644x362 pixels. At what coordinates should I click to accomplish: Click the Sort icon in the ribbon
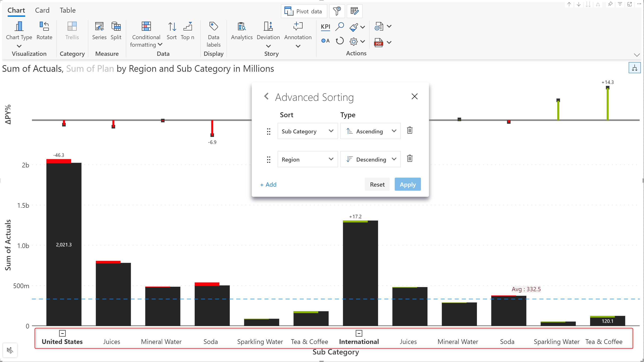172,26
